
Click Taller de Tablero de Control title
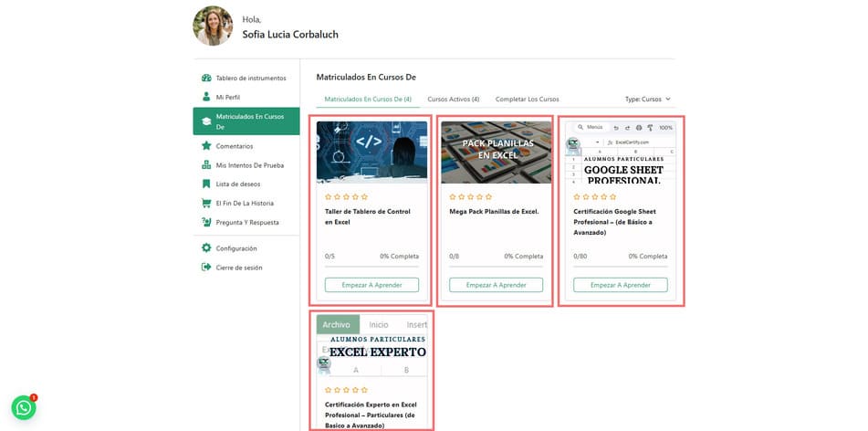pyautogui.click(x=368, y=216)
